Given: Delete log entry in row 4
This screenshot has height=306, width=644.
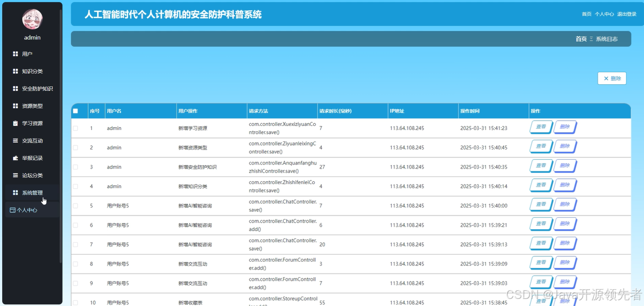Looking at the screenshot, I should coord(565,185).
